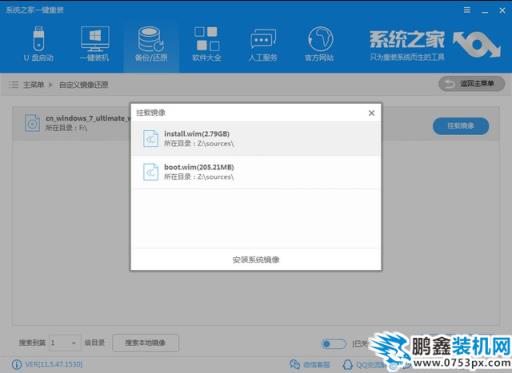Click the 自定义镜像还原 breadcrumb label
The height and width of the screenshot is (373, 512).
[84, 85]
